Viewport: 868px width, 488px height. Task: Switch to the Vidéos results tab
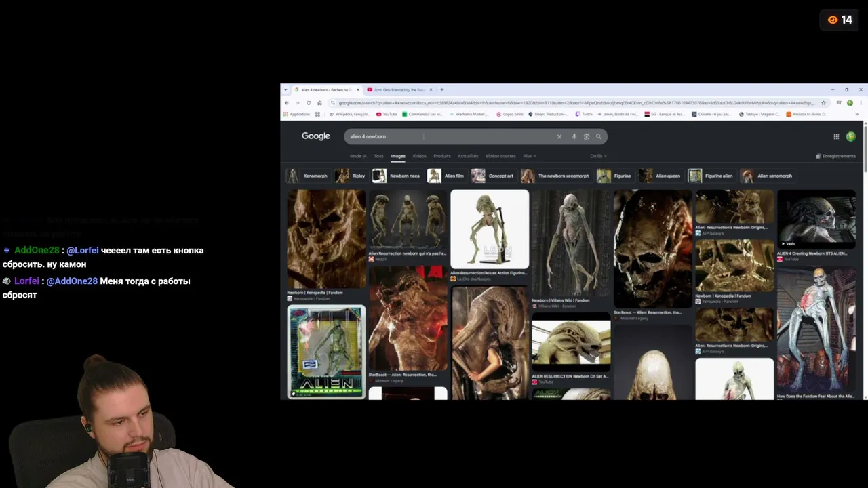(419, 156)
